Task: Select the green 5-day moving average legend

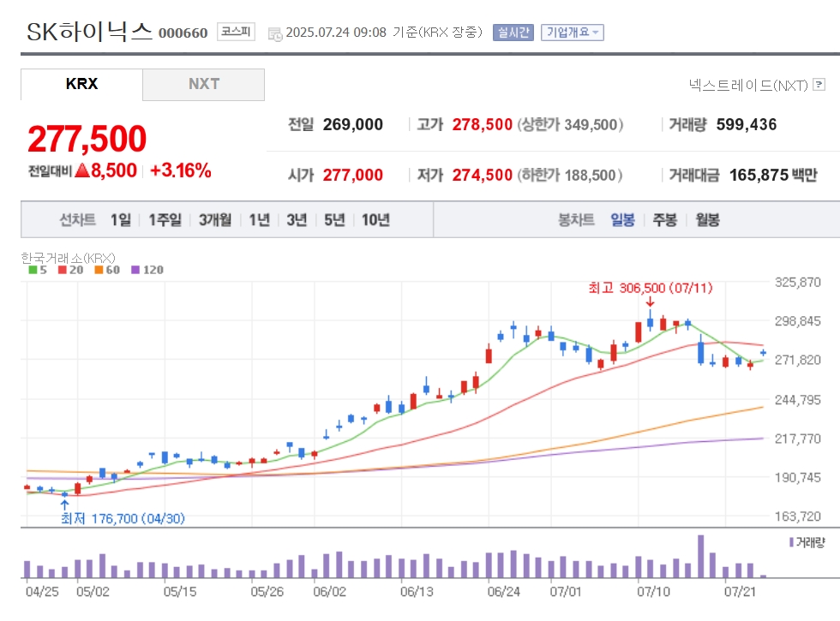Action: pyautogui.click(x=38, y=270)
